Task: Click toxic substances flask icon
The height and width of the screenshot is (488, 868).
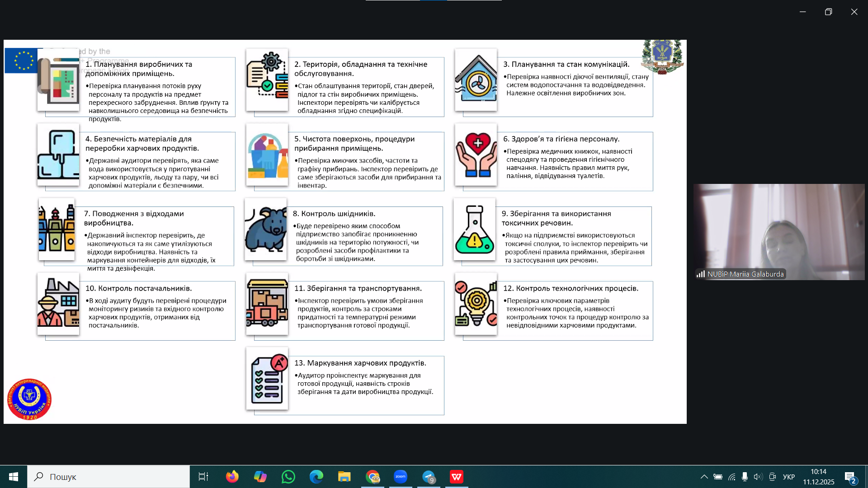Action: pyautogui.click(x=475, y=229)
